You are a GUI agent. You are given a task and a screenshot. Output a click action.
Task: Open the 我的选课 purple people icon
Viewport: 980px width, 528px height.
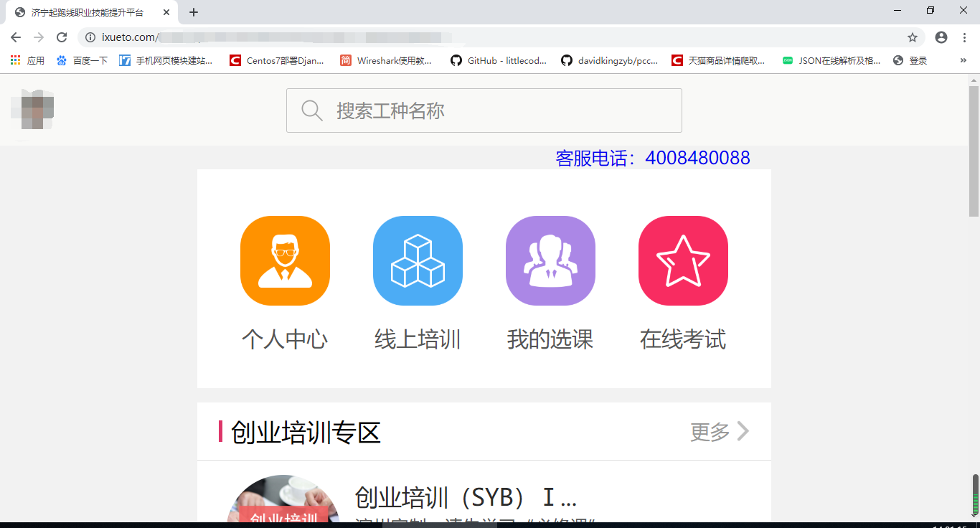[550, 260]
